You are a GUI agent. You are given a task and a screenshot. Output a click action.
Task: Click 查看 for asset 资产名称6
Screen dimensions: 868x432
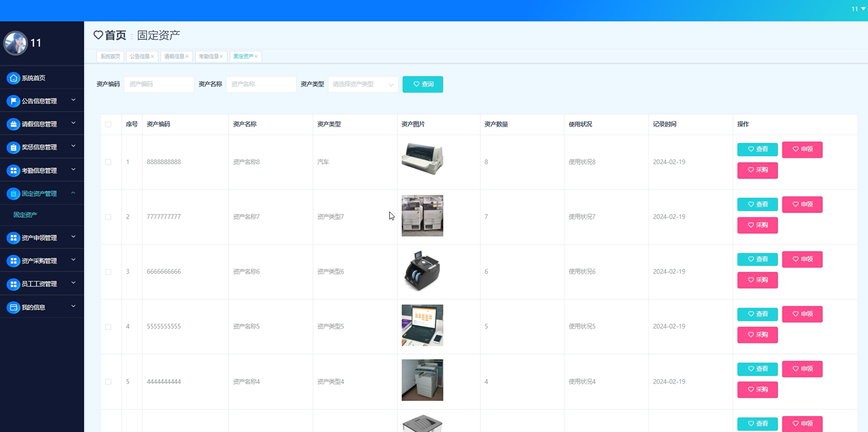(x=757, y=259)
